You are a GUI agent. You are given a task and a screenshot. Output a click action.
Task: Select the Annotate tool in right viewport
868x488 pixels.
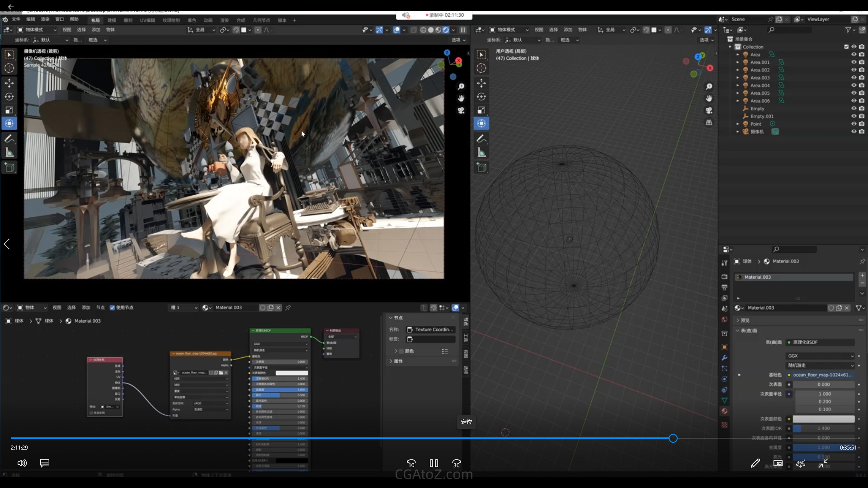tap(481, 139)
